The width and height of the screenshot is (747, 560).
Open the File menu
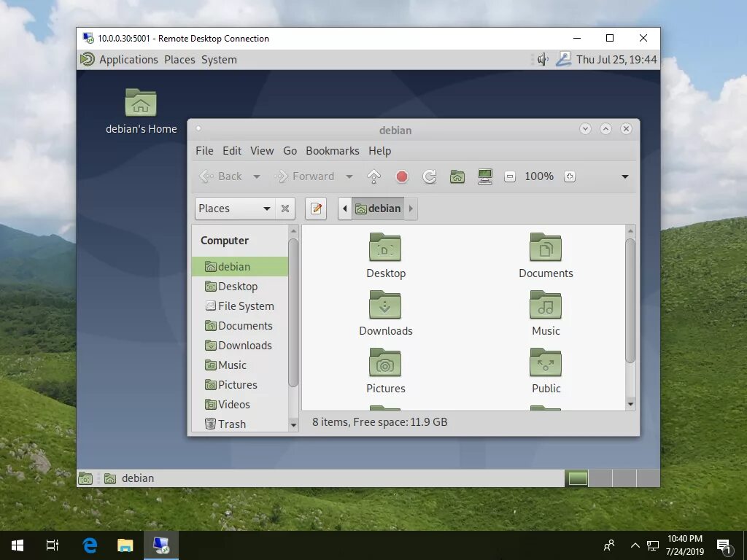204,151
